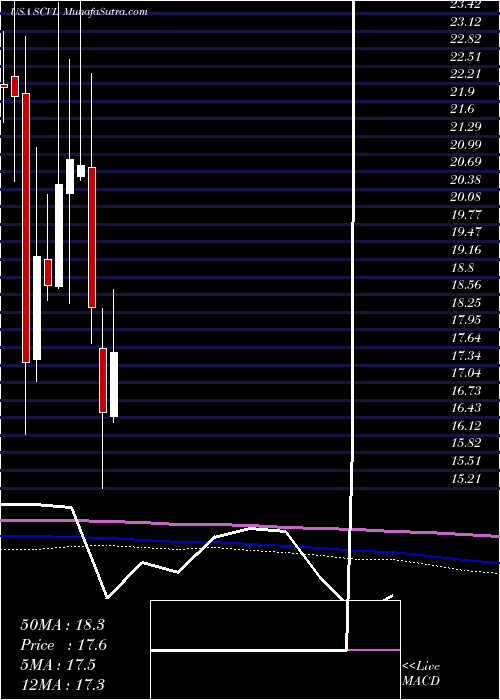Click the '5MA : 17.5' legend entry
The image size is (500, 700).
[58, 665]
